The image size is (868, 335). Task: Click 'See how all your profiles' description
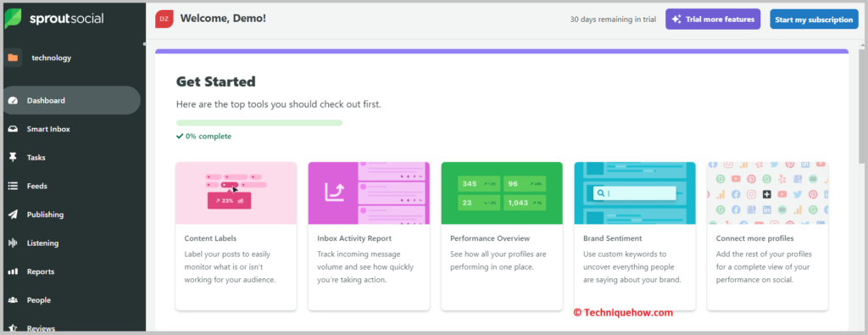[x=498, y=261]
